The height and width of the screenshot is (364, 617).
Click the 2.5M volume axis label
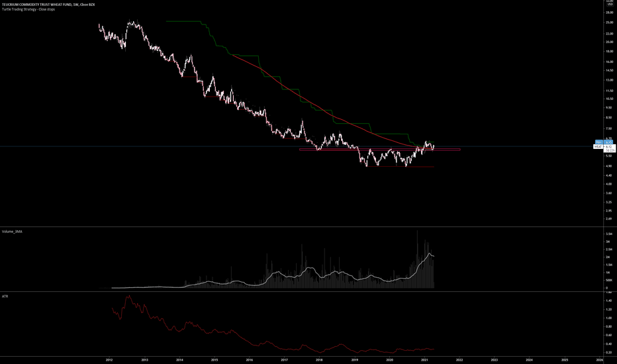tap(609, 249)
